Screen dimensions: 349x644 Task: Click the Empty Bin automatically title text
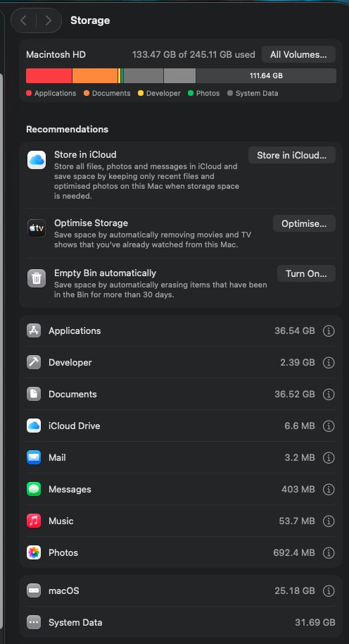[105, 273]
